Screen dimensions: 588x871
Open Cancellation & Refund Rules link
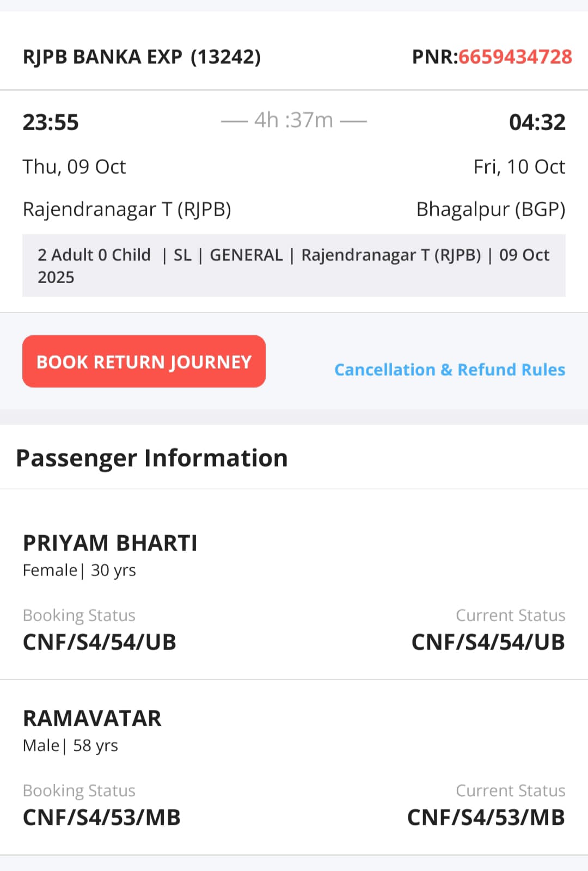[450, 370]
